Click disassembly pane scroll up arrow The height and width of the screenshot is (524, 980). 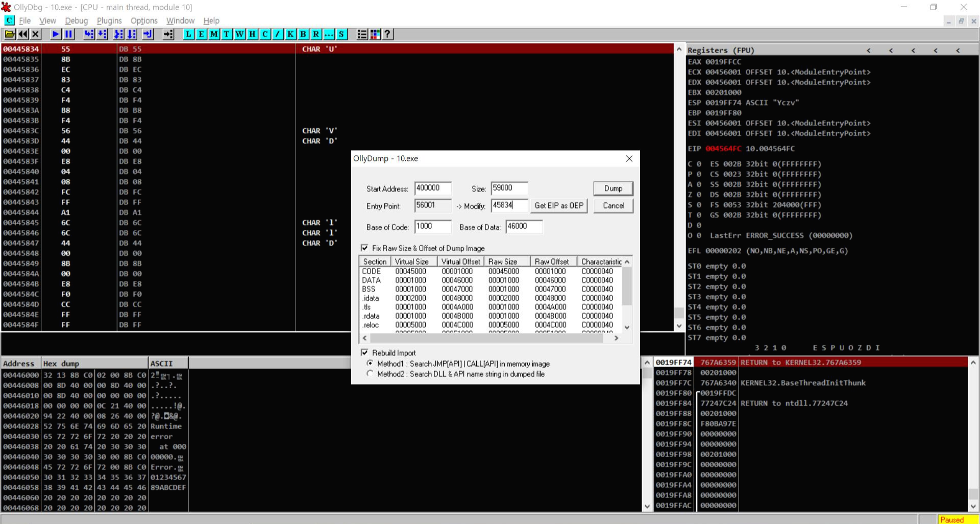[x=679, y=50]
